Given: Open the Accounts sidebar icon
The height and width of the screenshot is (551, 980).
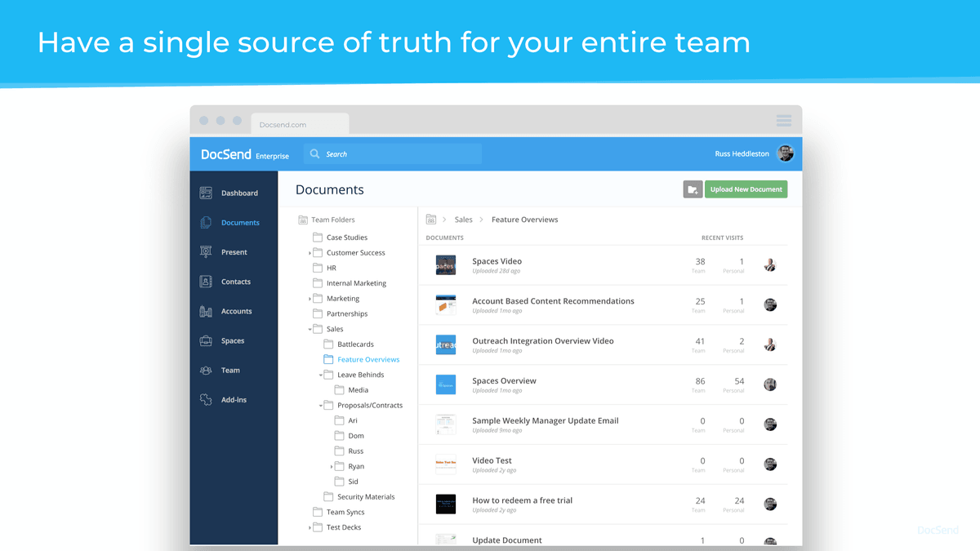Looking at the screenshot, I should pos(206,311).
